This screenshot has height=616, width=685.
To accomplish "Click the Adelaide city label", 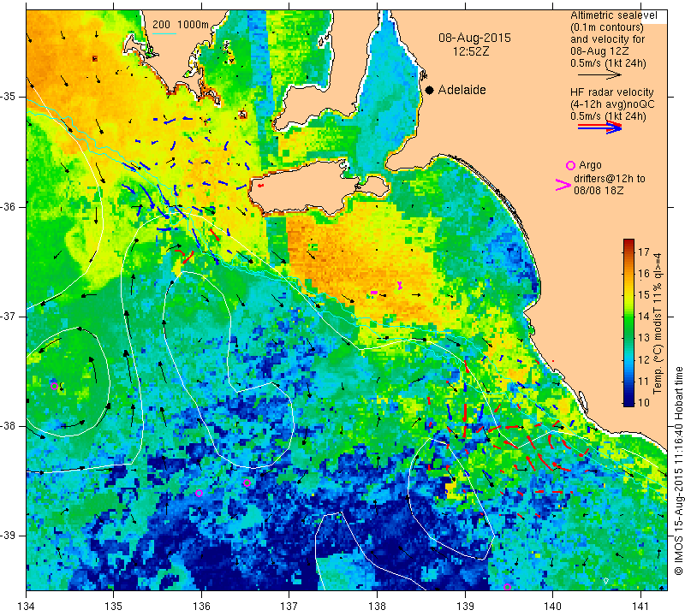I will [x=462, y=90].
